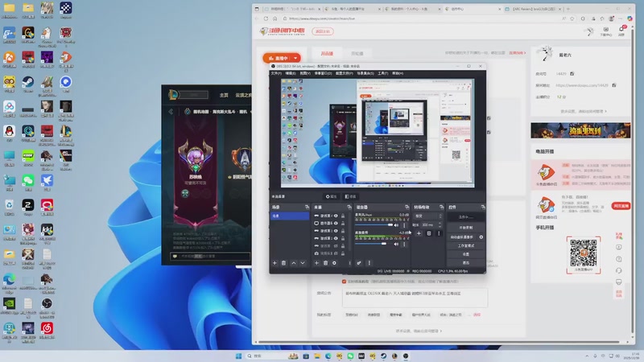Click 开始录制 button in OBS controls
Image resolution: width=644 pixels, height=362 pixels.
(x=466, y=228)
